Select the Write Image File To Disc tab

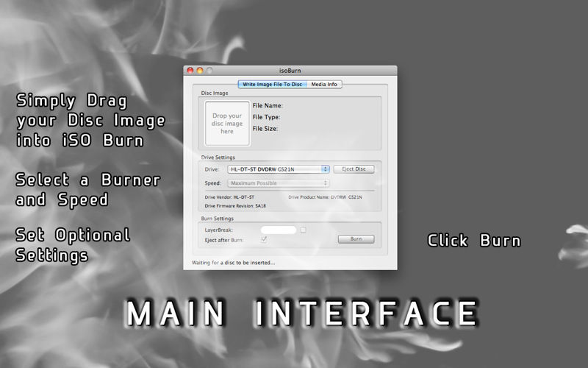273,84
